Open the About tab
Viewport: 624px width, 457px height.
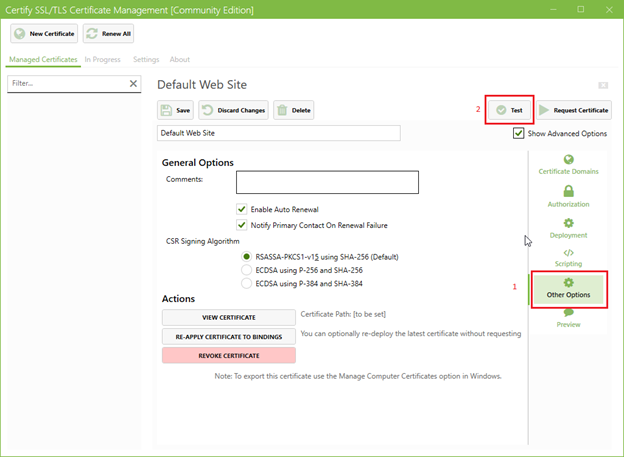click(179, 59)
